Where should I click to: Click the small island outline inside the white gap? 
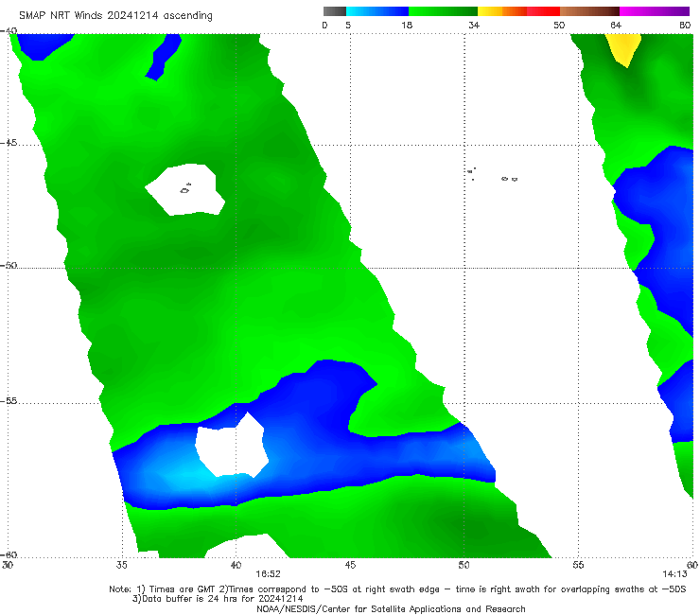point(185,189)
